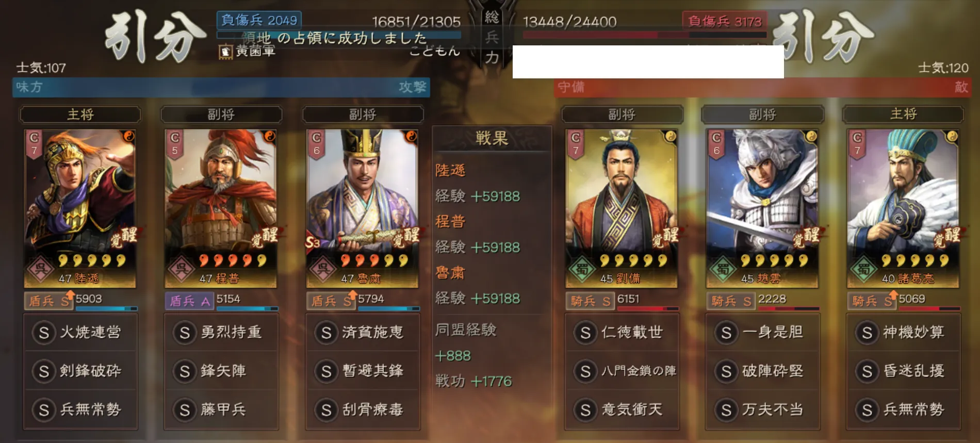The image size is (980, 443).
Task: Select 劉備's skill 八門金鎖の陣
Action: click(x=622, y=371)
